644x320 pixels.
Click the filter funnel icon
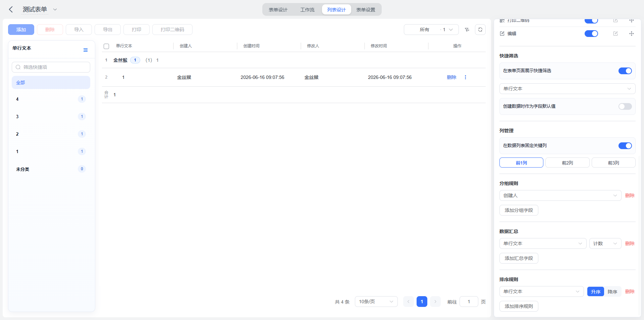point(467,30)
